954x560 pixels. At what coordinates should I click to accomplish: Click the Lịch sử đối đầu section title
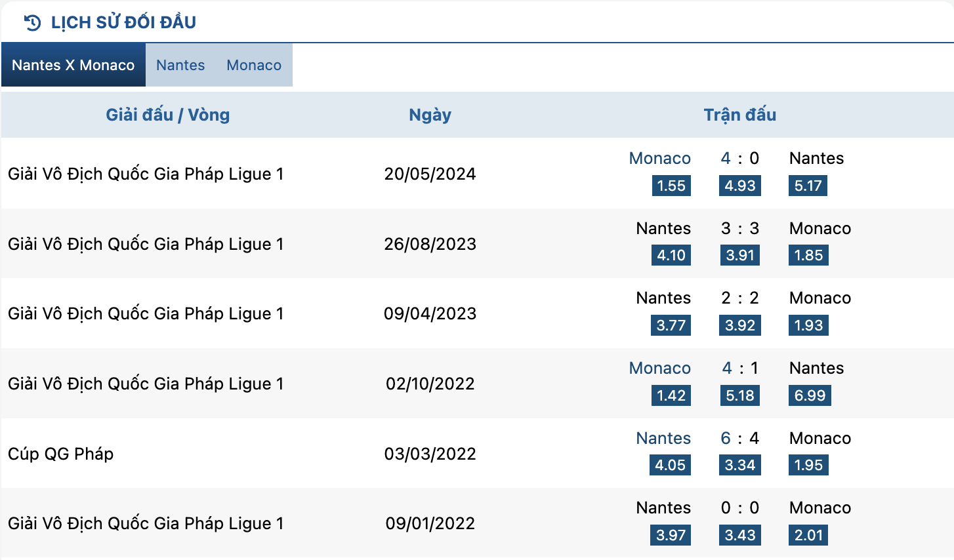tap(123, 22)
